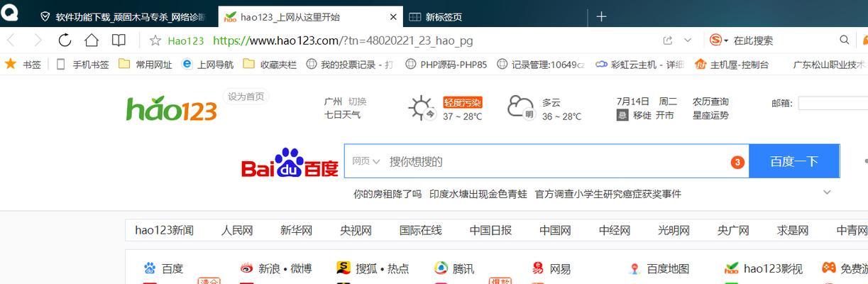Viewport: 868px width, 284px height.
Task: Open the 搜狐 • 热点 site link
Action: [373, 268]
